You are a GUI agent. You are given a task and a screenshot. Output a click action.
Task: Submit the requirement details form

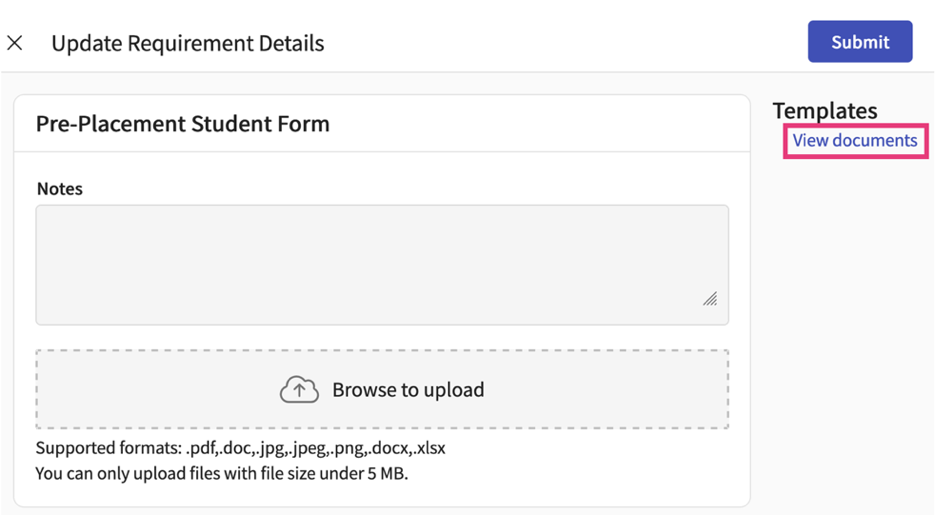pos(859,42)
